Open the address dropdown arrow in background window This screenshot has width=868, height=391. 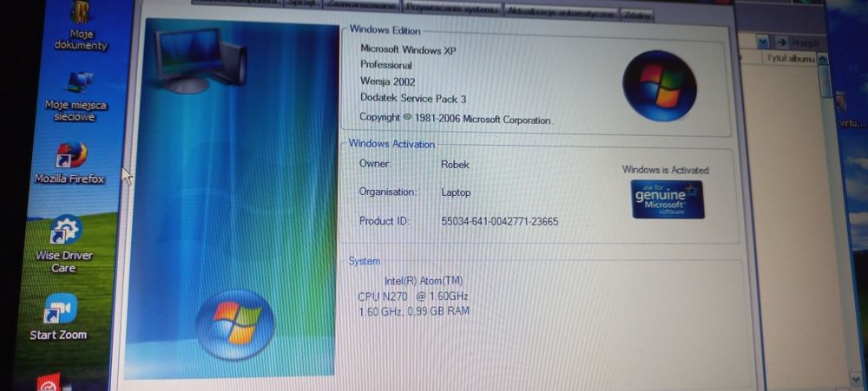(x=764, y=42)
